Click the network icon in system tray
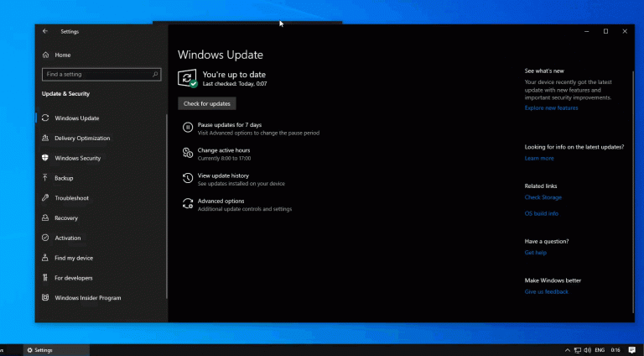The width and height of the screenshot is (644, 356). click(578, 350)
